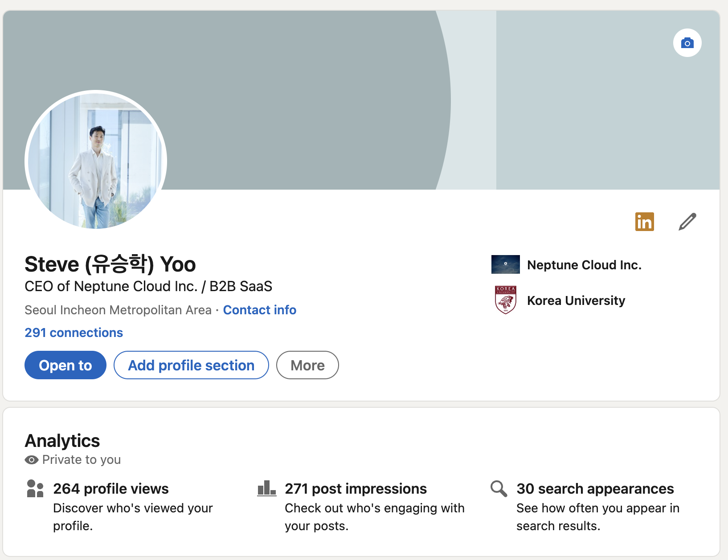
Task: Click the eye icon beside Private to you
Action: pos(32,460)
